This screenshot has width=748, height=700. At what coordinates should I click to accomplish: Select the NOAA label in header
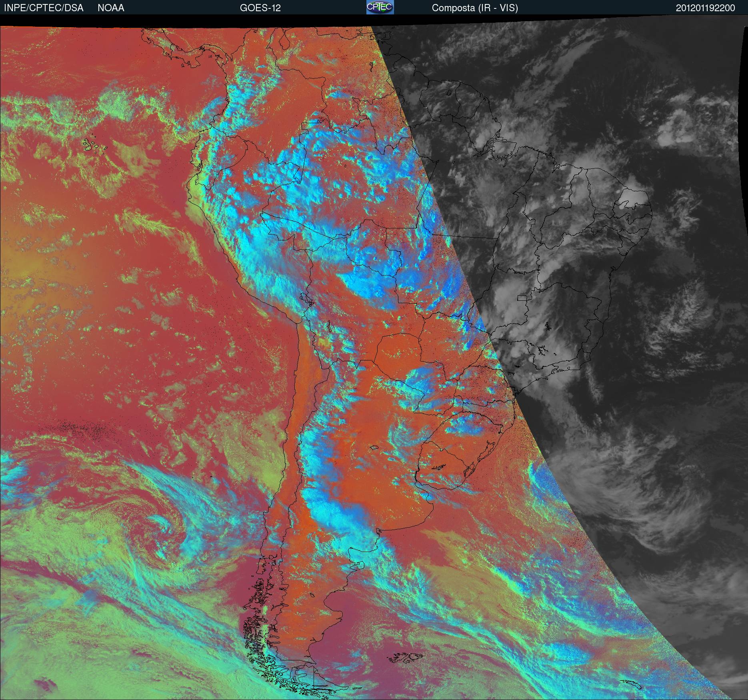(x=111, y=8)
